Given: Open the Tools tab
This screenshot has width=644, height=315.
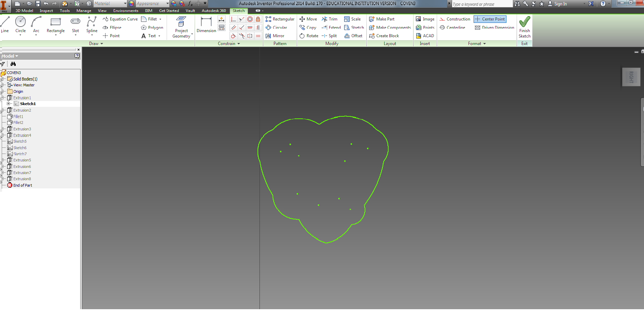Looking at the screenshot, I should click(65, 11).
